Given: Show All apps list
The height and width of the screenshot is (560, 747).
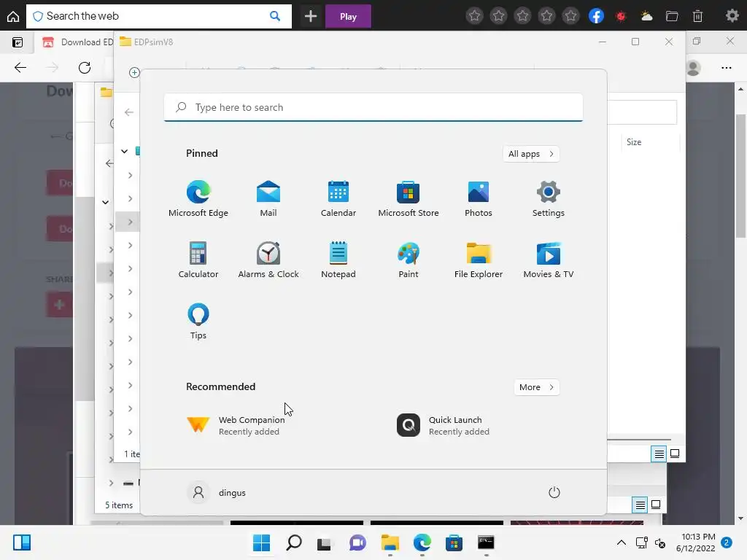Looking at the screenshot, I should 531,154.
